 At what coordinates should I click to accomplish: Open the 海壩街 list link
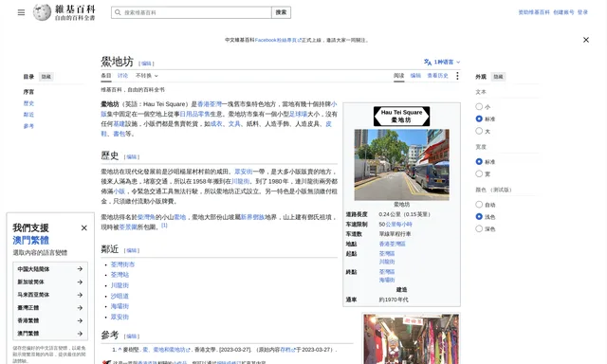(120, 306)
